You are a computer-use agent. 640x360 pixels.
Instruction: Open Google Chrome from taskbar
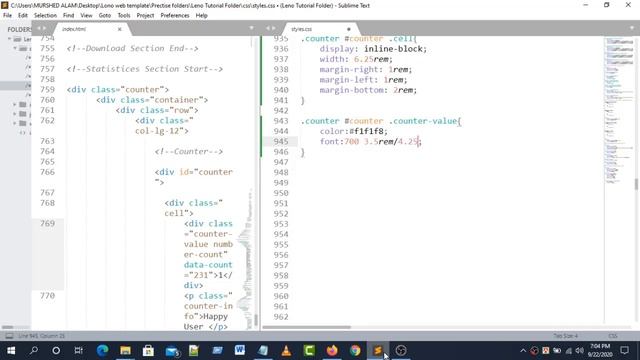(355, 350)
